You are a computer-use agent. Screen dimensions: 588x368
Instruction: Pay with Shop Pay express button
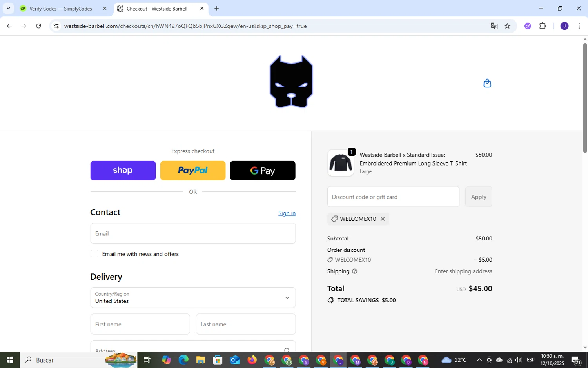pos(123,171)
